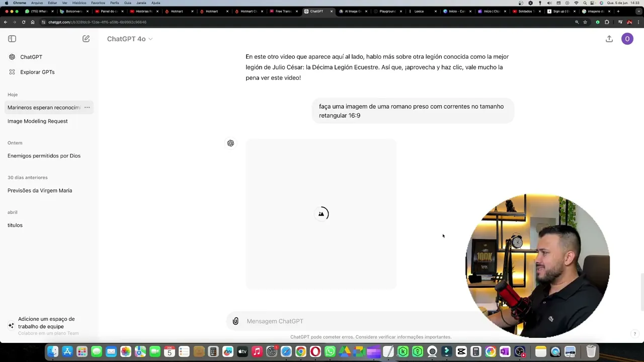Open WhatsApp from the dock

pyautogui.click(x=330, y=351)
